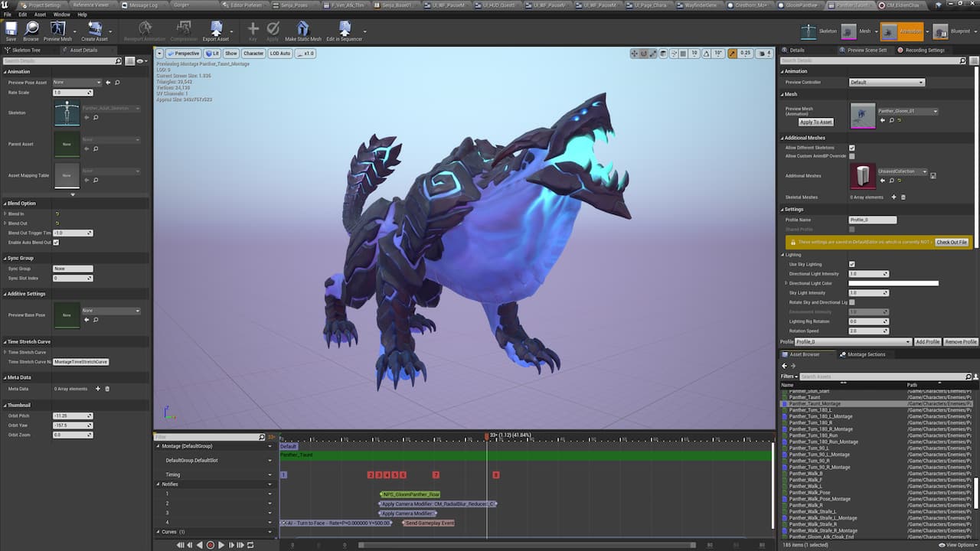Open the Asset menu
Image resolution: width=980 pixels, height=551 pixels.
tap(40, 15)
